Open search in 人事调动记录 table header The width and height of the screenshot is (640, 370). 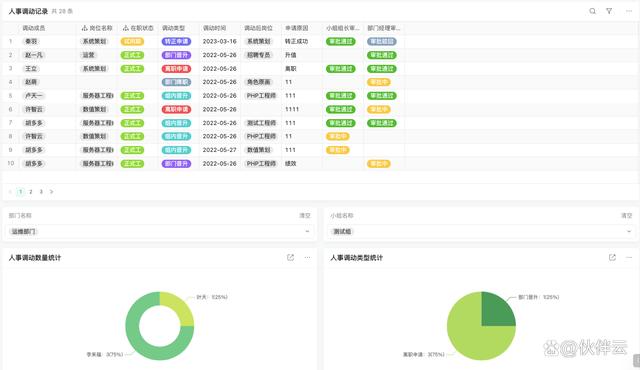click(x=592, y=11)
